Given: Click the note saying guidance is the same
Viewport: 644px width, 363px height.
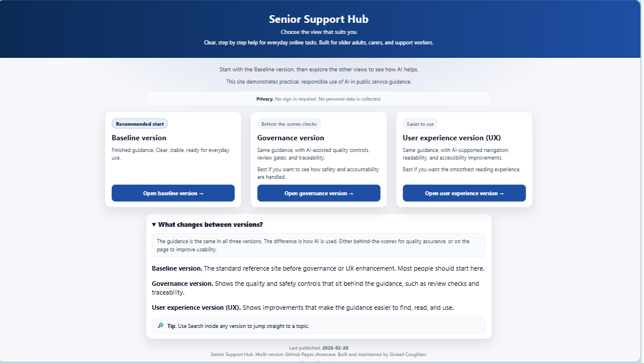Looking at the screenshot, I should point(319,245).
